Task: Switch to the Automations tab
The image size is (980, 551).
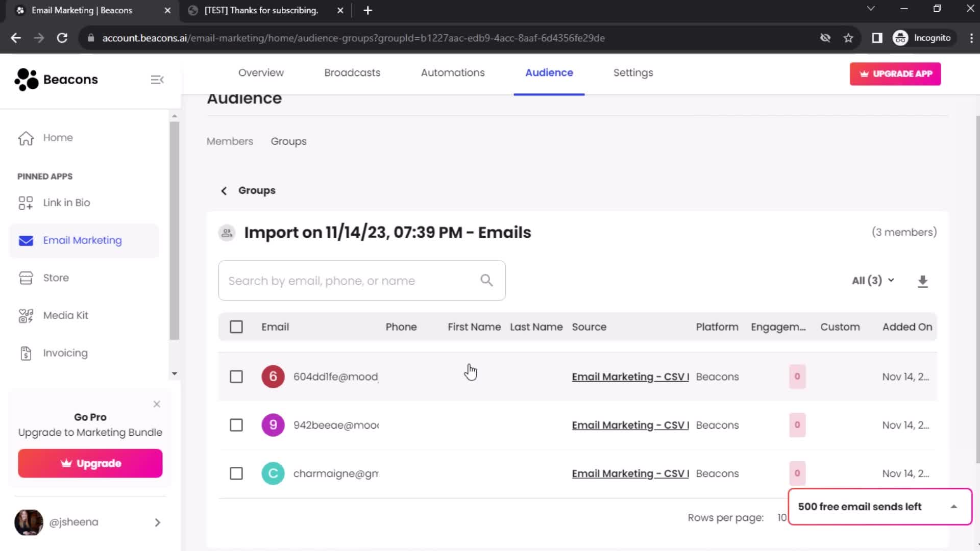Action: [453, 73]
